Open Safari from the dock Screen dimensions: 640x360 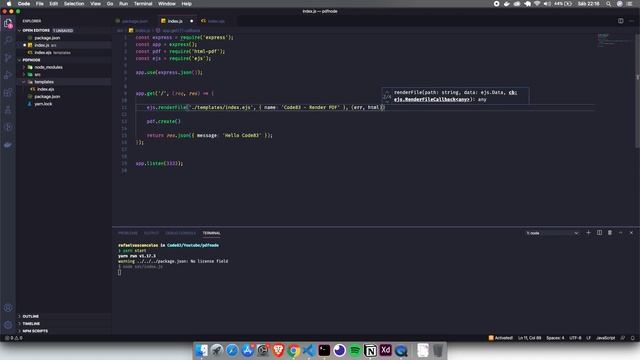click(x=232, y=350)
